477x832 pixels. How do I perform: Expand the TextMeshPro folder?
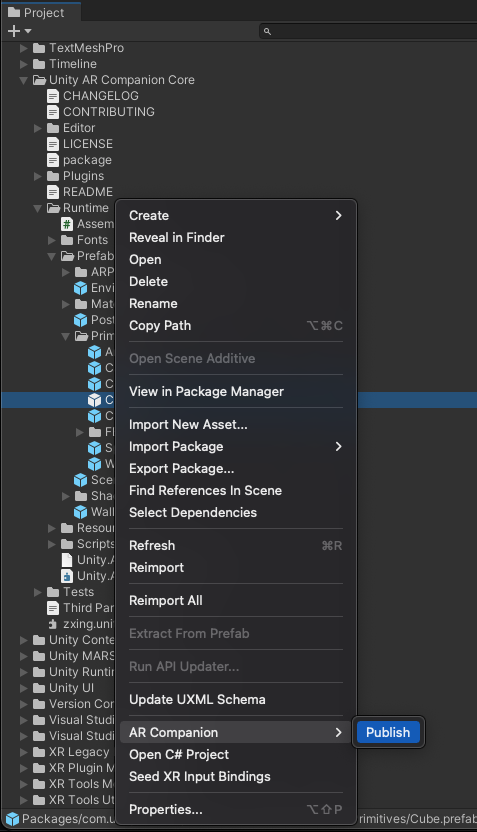24,48
